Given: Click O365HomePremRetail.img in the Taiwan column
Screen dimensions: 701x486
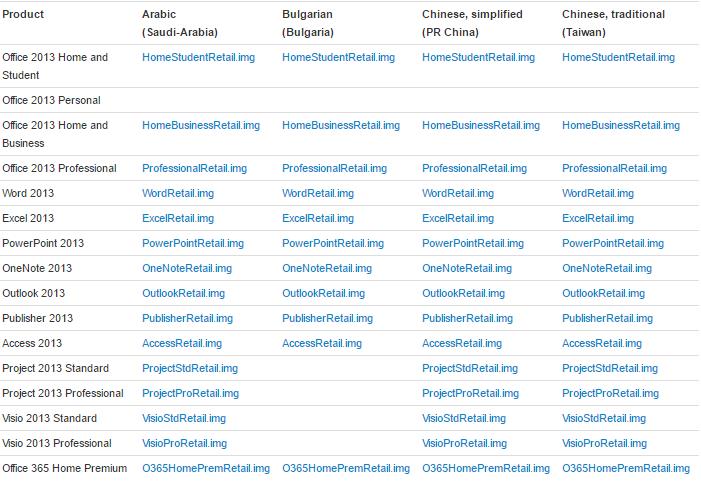Looking at the screenshot, I should pyautogui.click(x=626, y=469).
